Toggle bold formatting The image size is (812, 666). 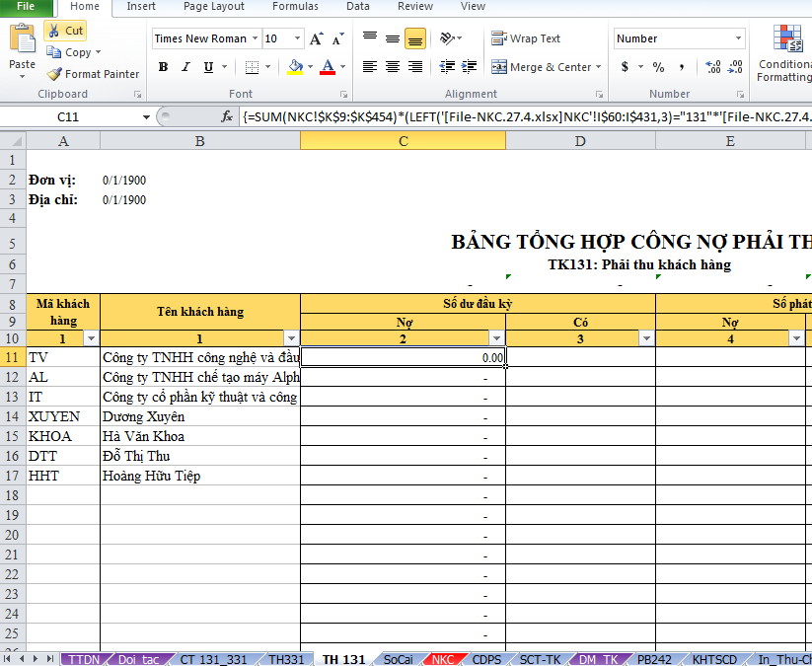coord(163,67)
